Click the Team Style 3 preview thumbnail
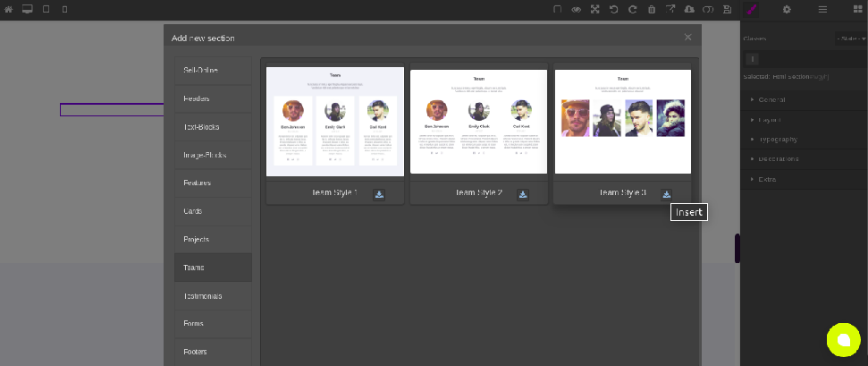 (x=623, y=122)
